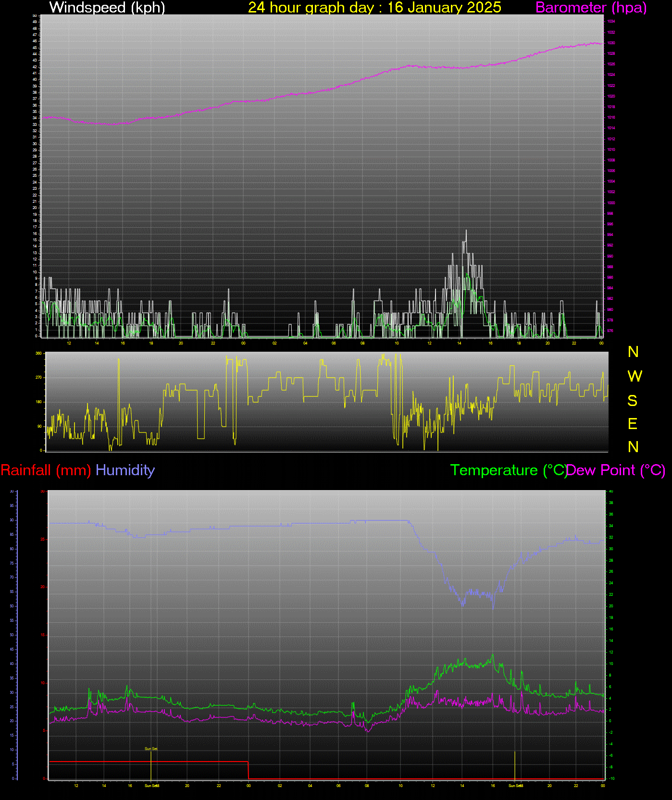Click the '04' hour label under temperature graph

tap(310, 786)
